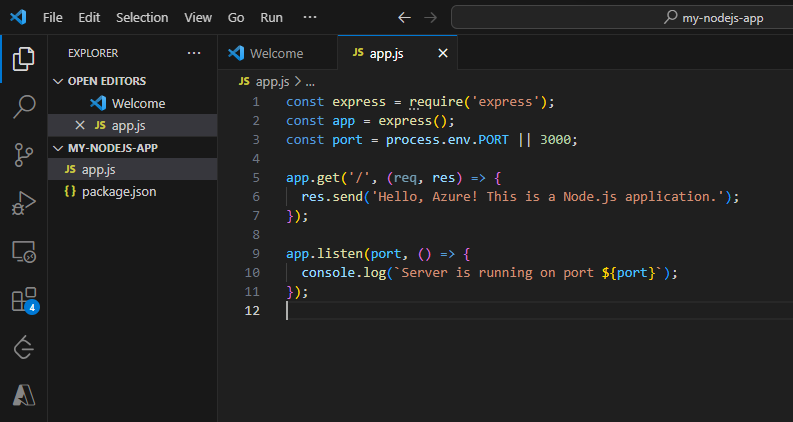Open Explorer's more actions ellipsis
The height and width of the screenshot is (422, 793).
point(193,53)
